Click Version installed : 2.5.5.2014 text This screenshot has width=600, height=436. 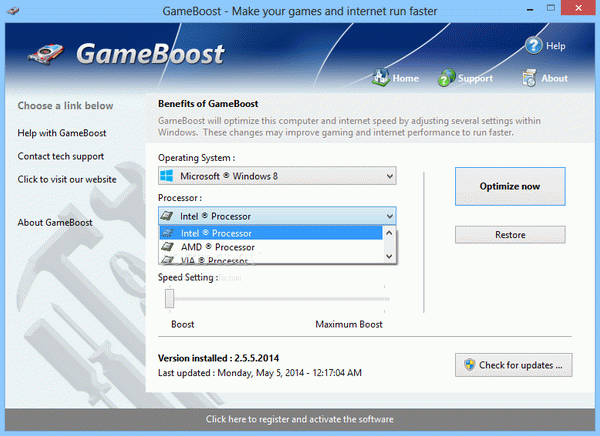tap(218, 358)
